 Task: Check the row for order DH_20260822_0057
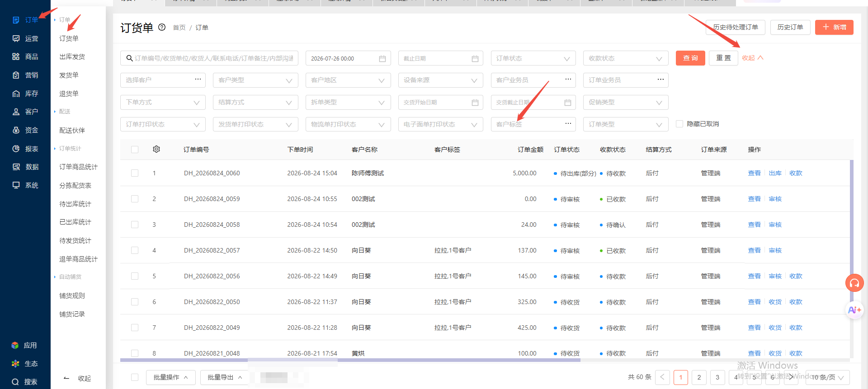click(x=135, y=250)
